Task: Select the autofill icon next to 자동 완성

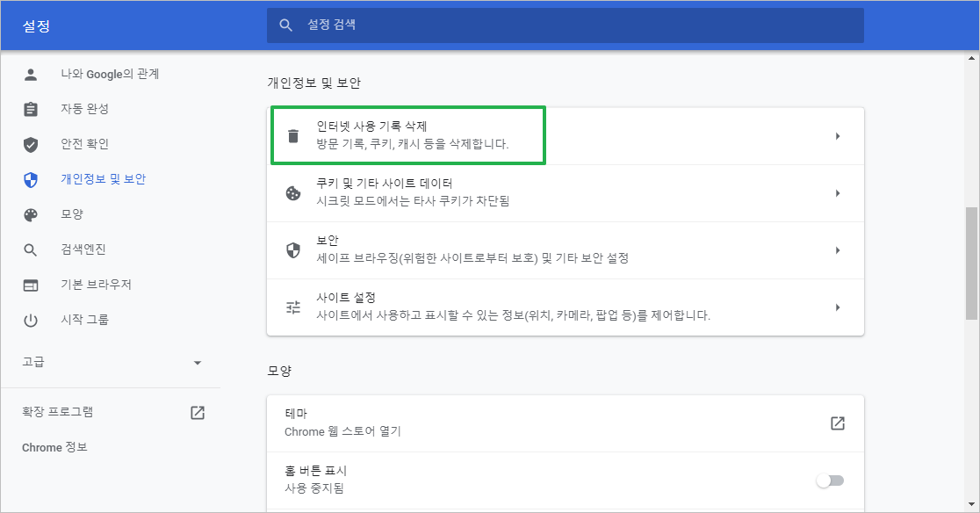Action: (x=31, y=109)
